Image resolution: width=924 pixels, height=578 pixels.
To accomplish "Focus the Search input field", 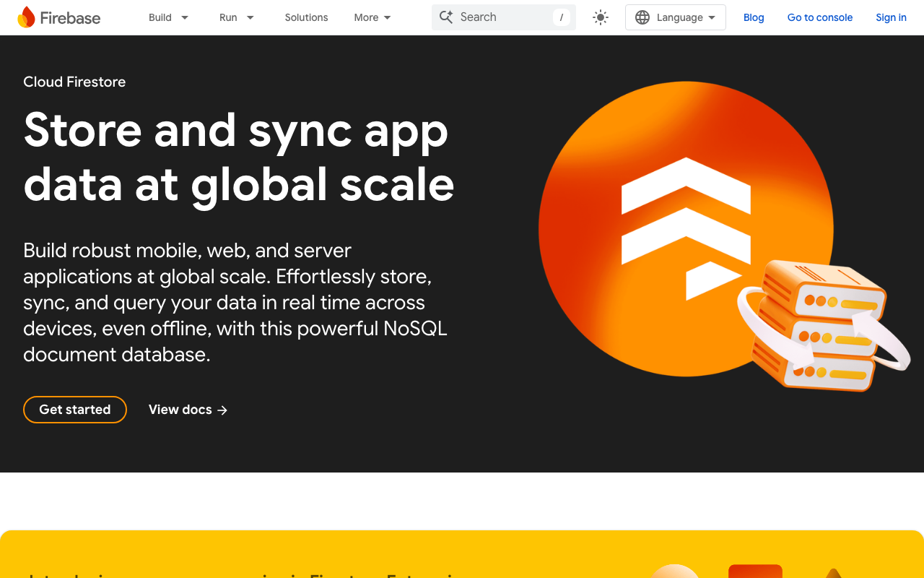I will point(504,17).
